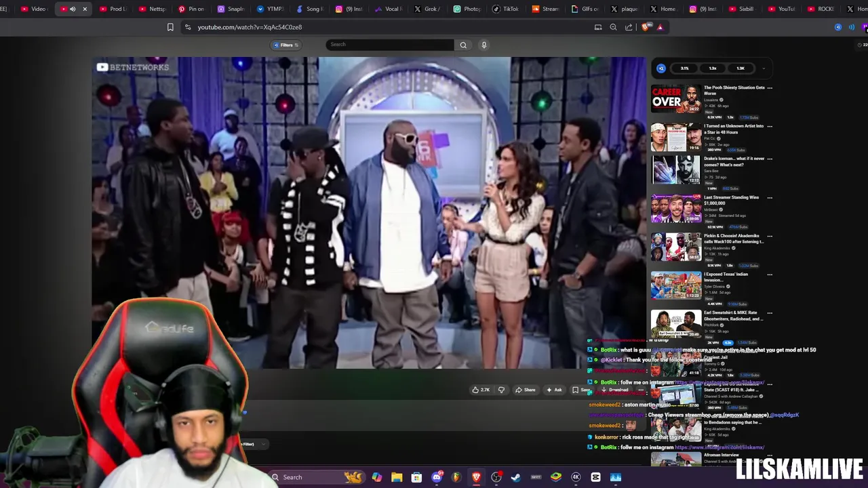868x488 pixels.
Task: Expand vidIQ stats bar chevron
Action: 764,68
